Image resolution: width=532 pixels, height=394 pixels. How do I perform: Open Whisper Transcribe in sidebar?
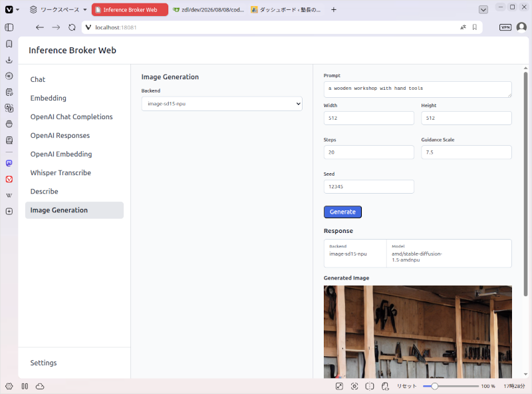tap(74, 173)
